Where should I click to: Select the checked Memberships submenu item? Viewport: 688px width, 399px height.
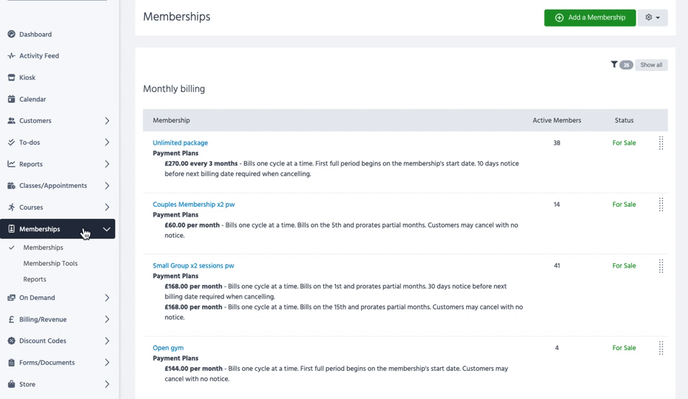coord(43,248)
